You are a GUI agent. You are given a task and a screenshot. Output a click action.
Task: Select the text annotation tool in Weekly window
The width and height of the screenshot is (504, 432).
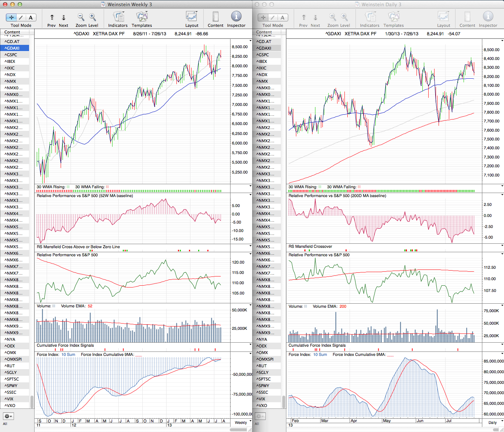click(31, 17)
